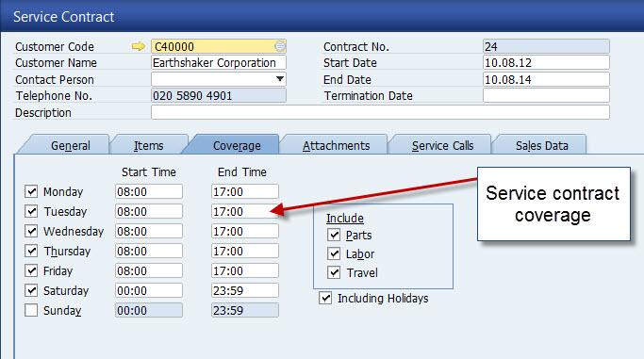Click Thursday end time field
The image size is (644, 359).
(x=245, y=251)
